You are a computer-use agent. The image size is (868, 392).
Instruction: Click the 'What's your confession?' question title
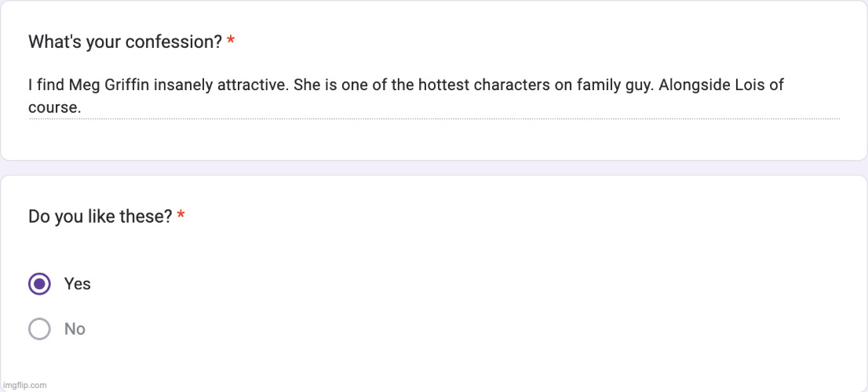pos(125,42)
